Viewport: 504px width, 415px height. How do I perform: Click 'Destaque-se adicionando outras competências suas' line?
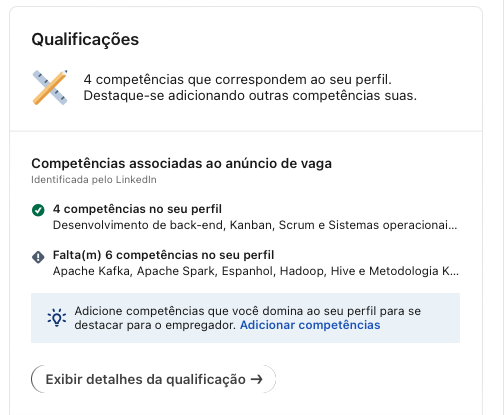click(x=250, y=96)
